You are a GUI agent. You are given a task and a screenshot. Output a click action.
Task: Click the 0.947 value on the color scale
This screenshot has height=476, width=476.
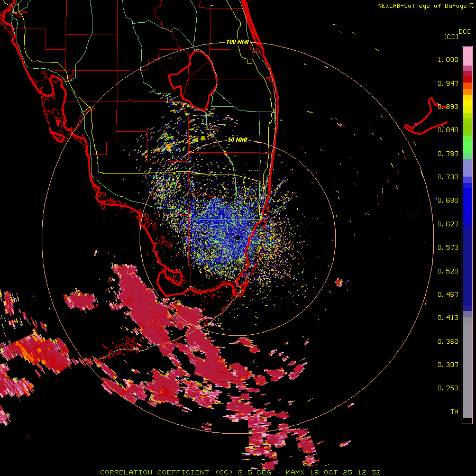click(448, 83)
